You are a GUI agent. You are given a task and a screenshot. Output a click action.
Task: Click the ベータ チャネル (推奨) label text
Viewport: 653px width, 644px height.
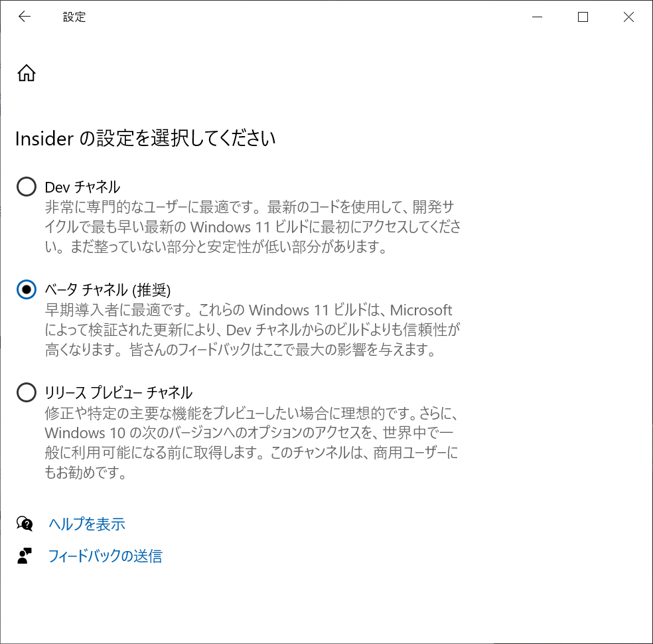point(108,289)
